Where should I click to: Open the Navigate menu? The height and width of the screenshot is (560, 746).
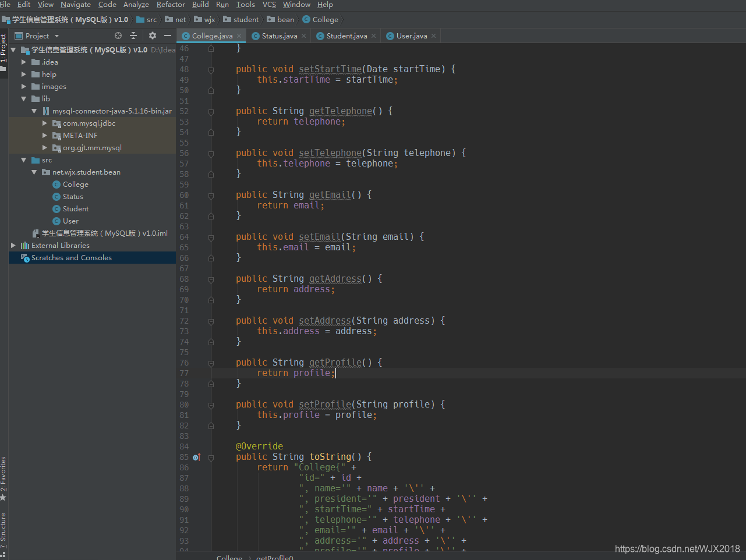tap(76, 5)
